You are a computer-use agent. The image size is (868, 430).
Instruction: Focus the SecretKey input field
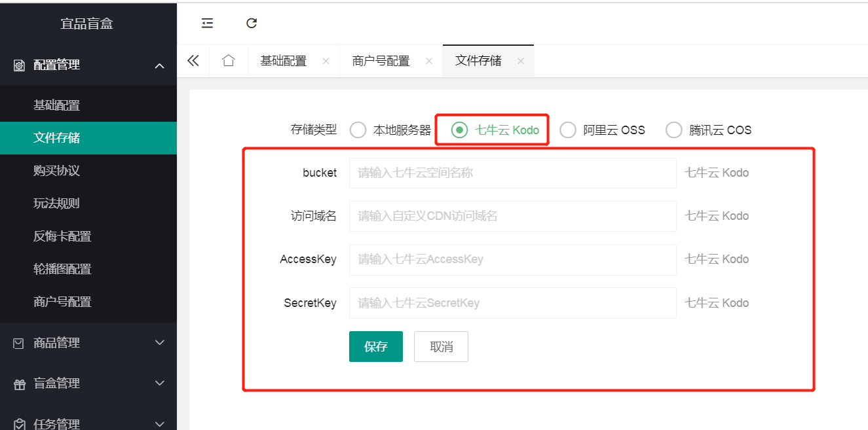513,303
